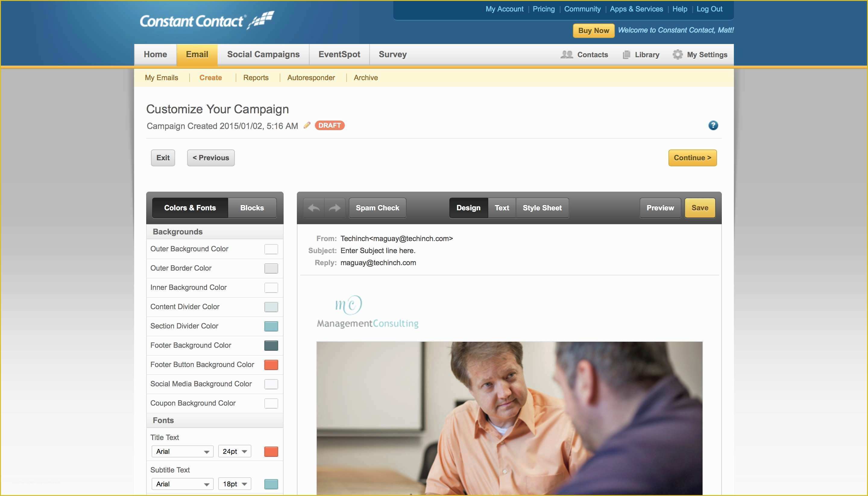
Task: Select the Colors & Fonts panel tab
Action: click(190, 207)
